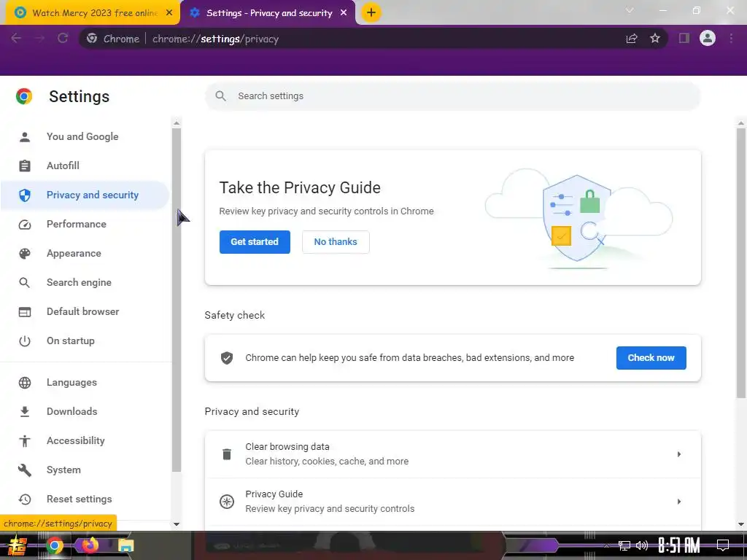
Task: Open Autofill settings section
Action: coord(85,166)
